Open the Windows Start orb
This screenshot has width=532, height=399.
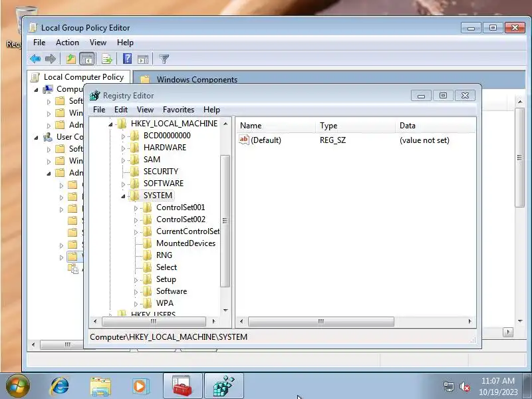pyautogui.click(x=18, y=386)
